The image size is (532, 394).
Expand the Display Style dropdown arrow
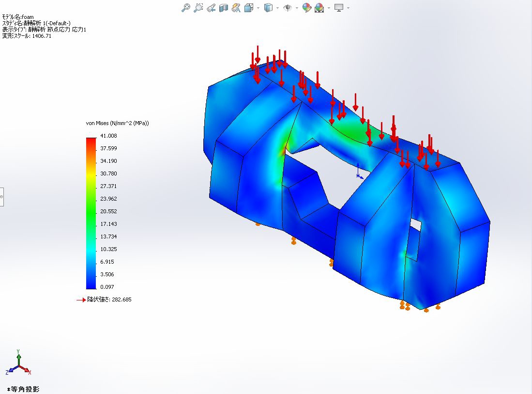click(x=277, y=8)
